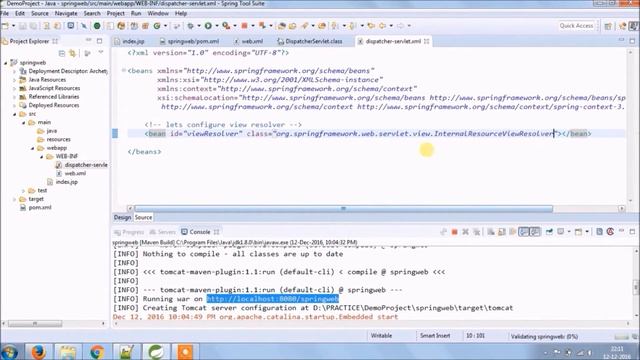Expand the Deployed Resources node
Screen dimensions: 640x360
15,106
